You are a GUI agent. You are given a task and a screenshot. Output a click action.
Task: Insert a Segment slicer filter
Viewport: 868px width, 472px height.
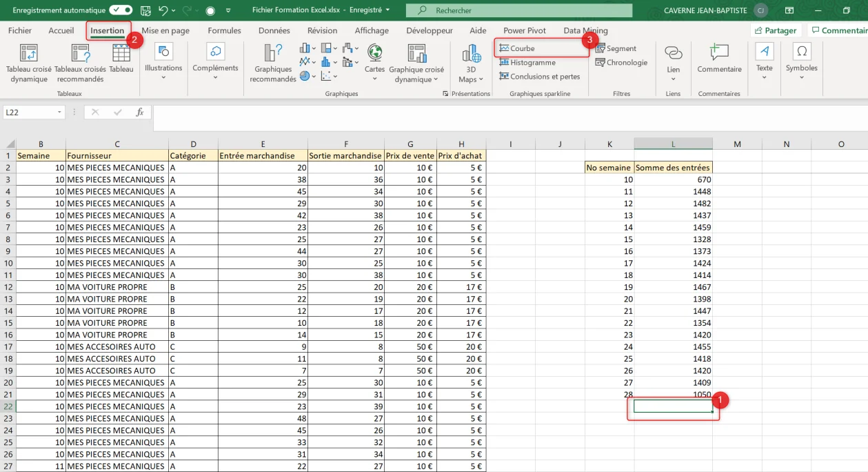(x=616, y=48)
